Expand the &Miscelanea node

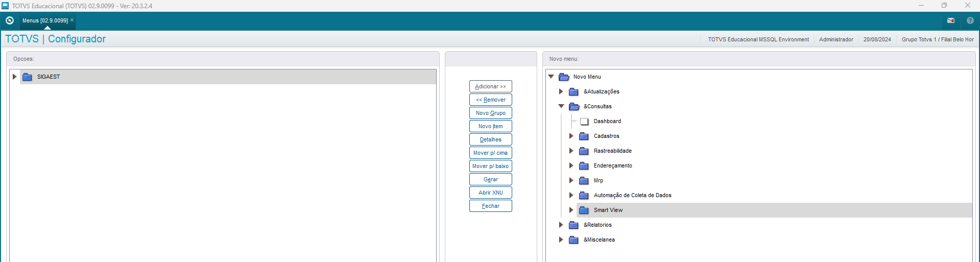coord(561,240)
